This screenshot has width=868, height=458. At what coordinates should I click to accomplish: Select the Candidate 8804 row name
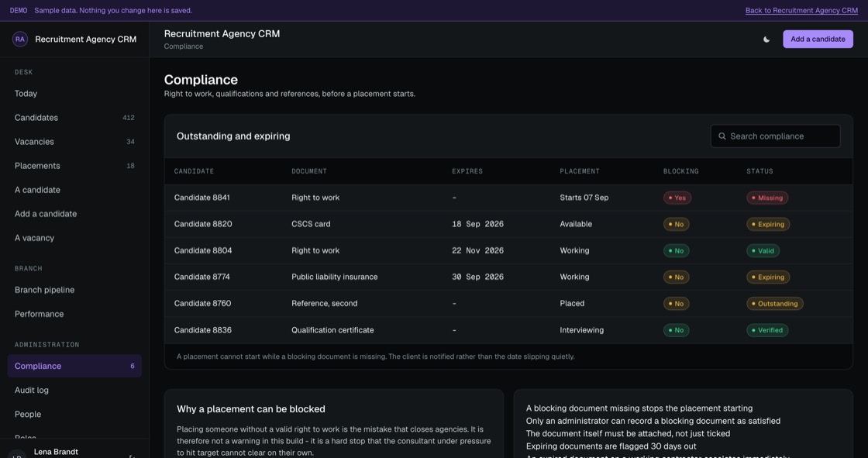203,251
